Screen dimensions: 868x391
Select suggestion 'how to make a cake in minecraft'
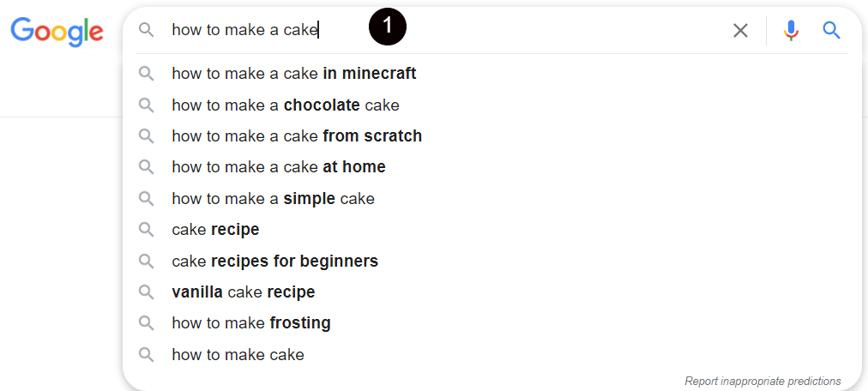491,73
